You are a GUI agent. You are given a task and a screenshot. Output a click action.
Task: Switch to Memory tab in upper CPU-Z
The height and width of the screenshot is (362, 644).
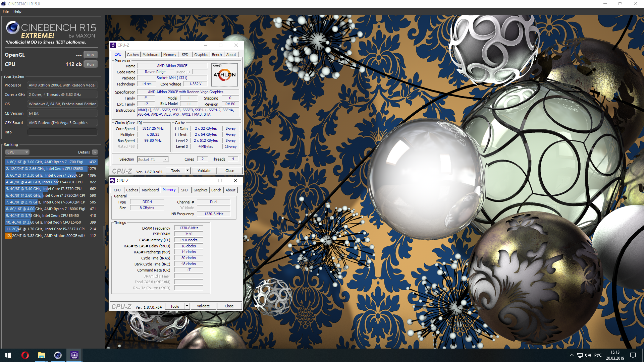(170, 55)
